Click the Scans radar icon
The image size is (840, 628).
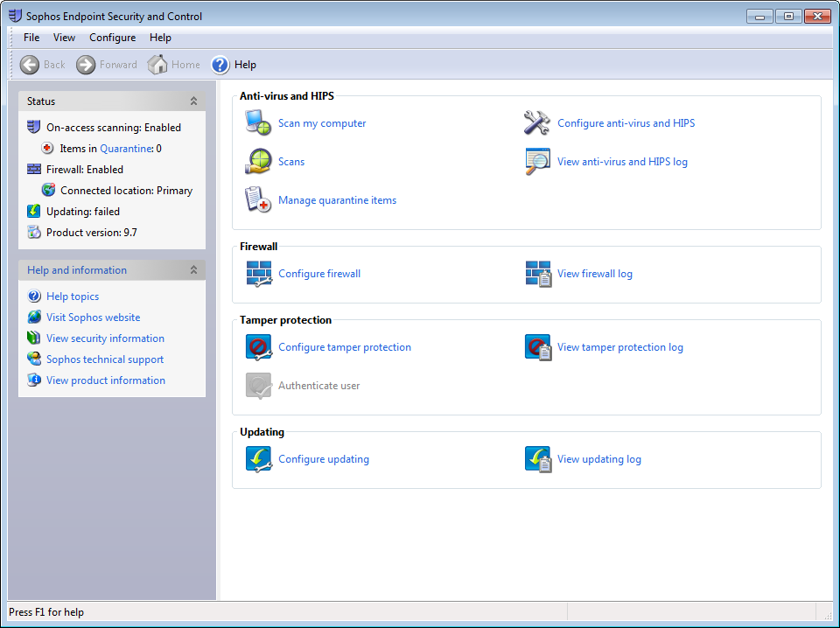(258, 162)
